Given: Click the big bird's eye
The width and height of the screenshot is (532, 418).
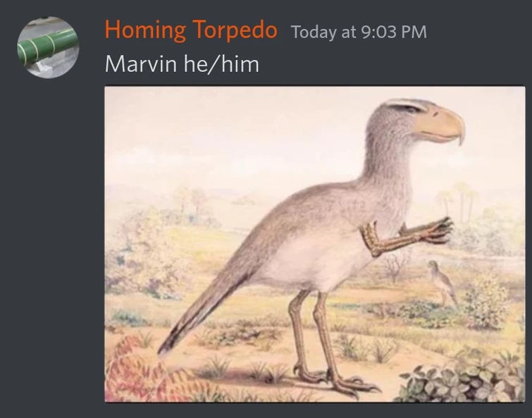Looking at the screenshot, I should click(x=411, y=109).
